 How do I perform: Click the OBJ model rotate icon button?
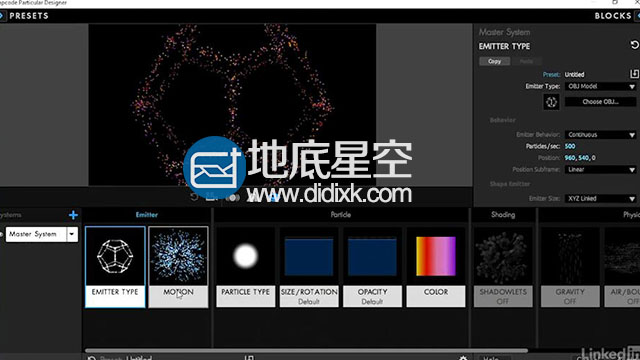551,102
